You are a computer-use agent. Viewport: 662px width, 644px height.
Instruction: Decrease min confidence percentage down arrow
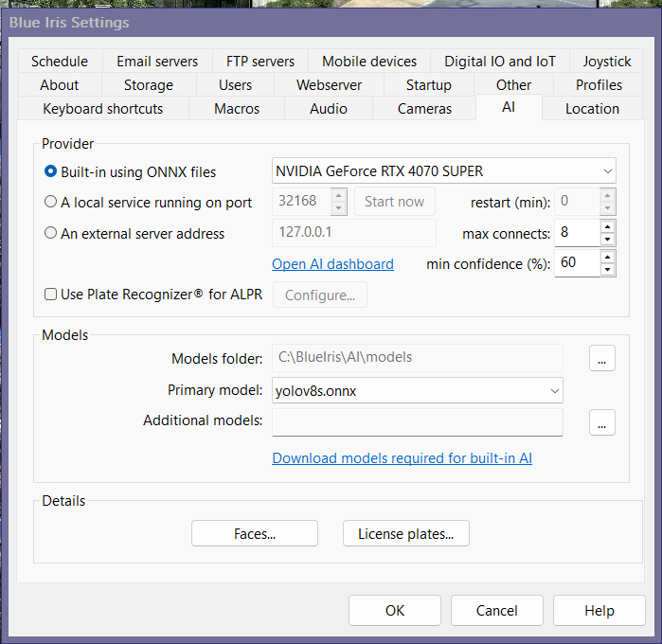pyautogui.click(x=607, y=270)
